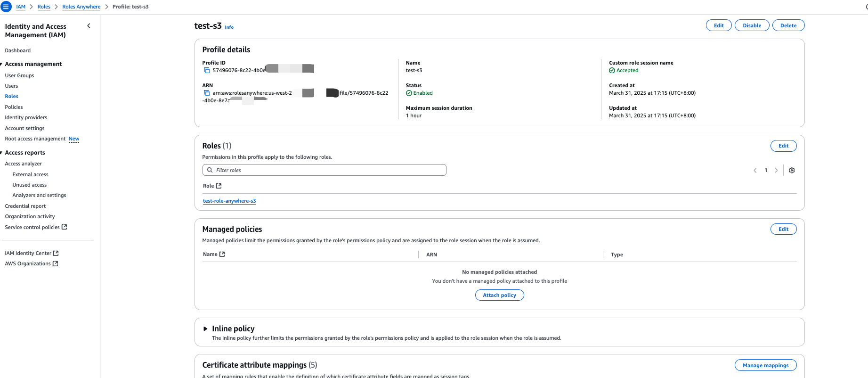Viewport: 868px width, 378px height.
Task: Open roles table preferences gear
Action: click(x=792, y=171)
